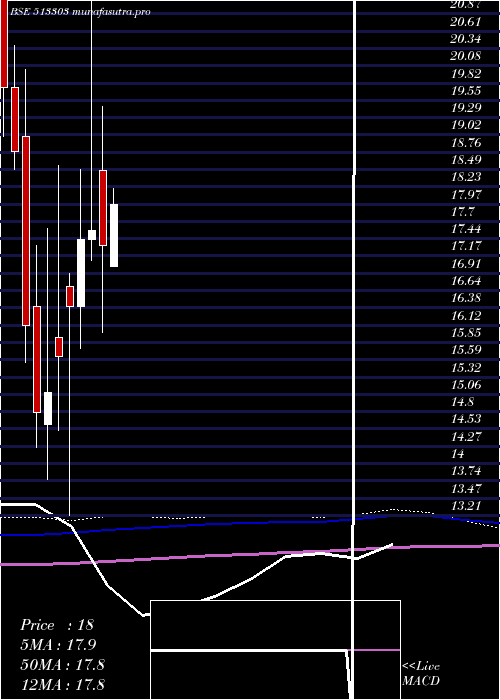Click the white vertical marker line
Image resolution: width=500 pixels, height=700 pixels.
pos(355,348)
